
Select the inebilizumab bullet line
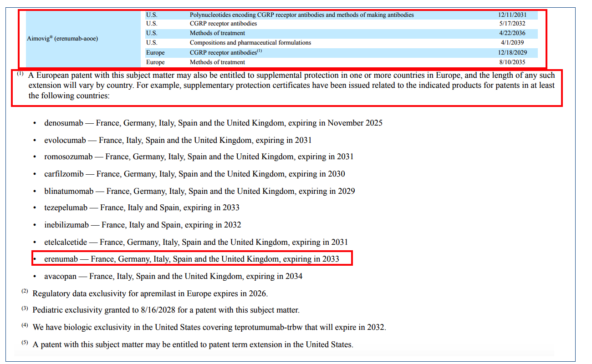143,225
